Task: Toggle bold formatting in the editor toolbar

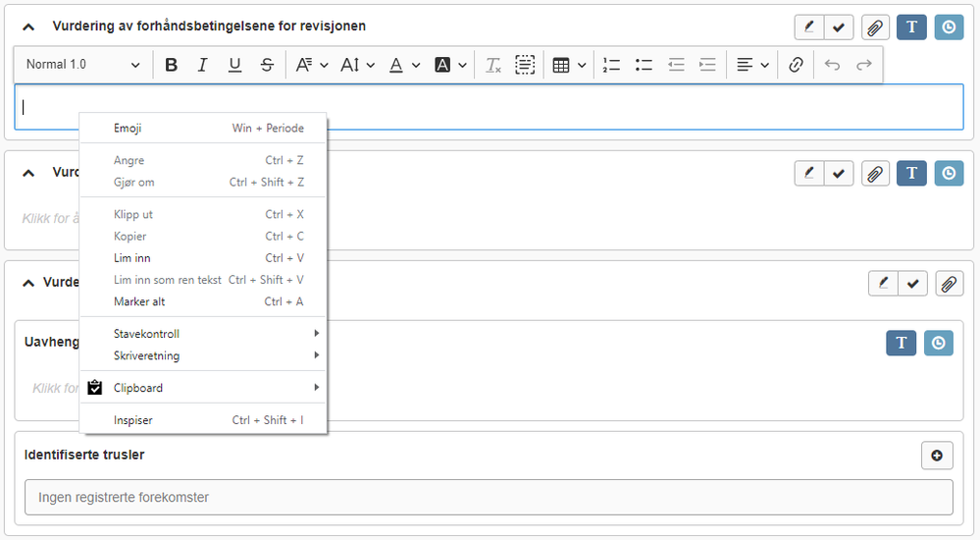Action: click(x=172, y=65)
